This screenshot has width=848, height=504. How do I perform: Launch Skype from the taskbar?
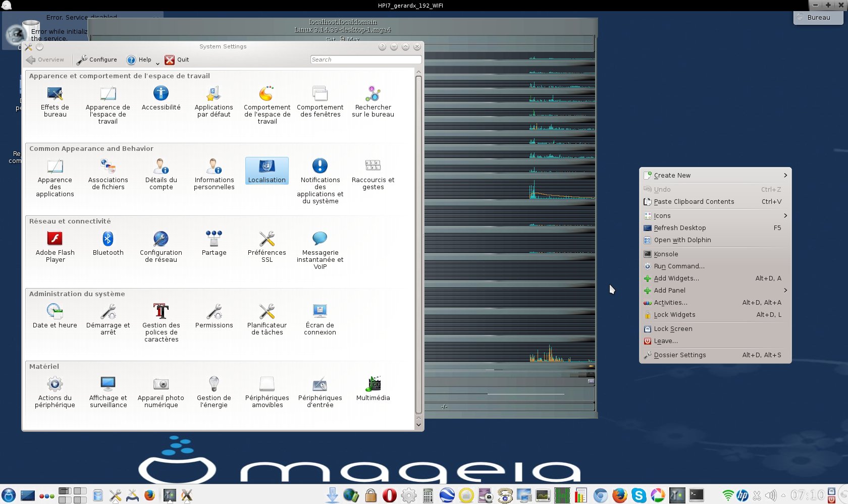click(x=639, y=495)
